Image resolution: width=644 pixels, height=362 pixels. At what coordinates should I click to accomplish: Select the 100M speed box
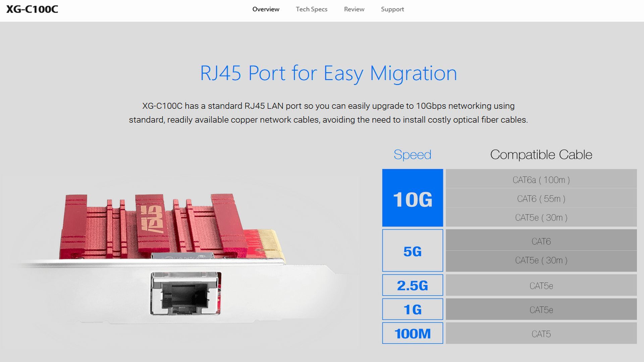coord(412,333)
